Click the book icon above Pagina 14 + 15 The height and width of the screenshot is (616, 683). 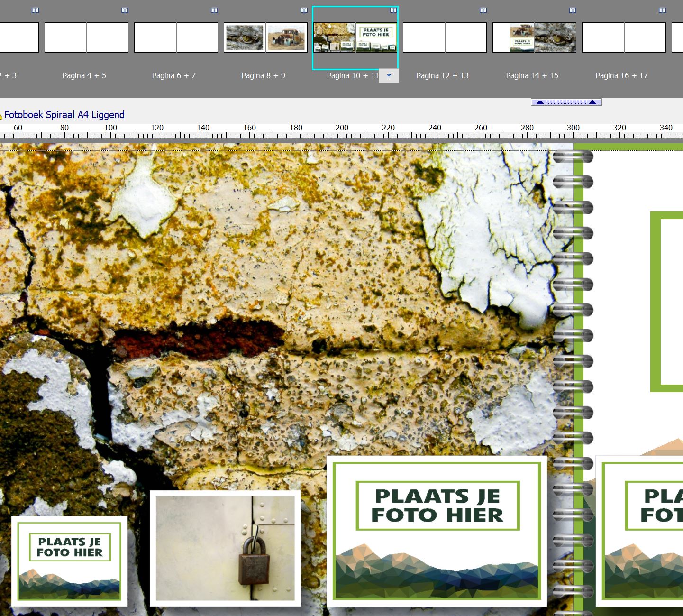573,10
